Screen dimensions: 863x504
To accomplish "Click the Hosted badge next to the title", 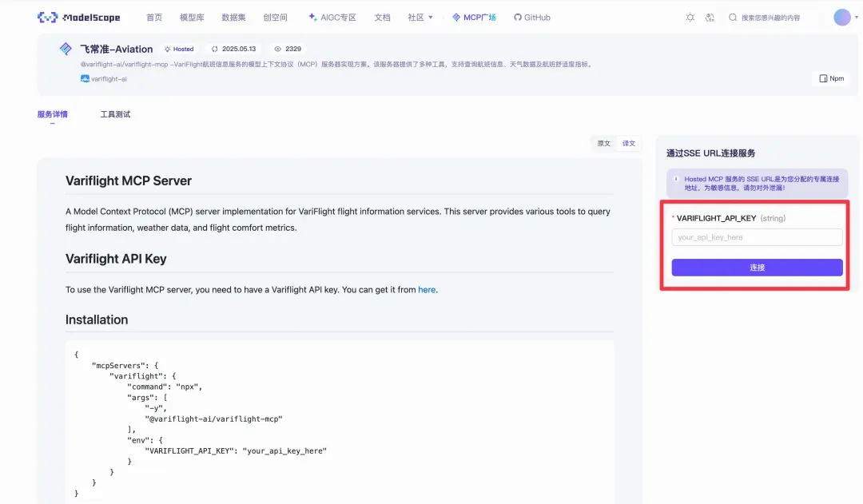I will point(179,49).
